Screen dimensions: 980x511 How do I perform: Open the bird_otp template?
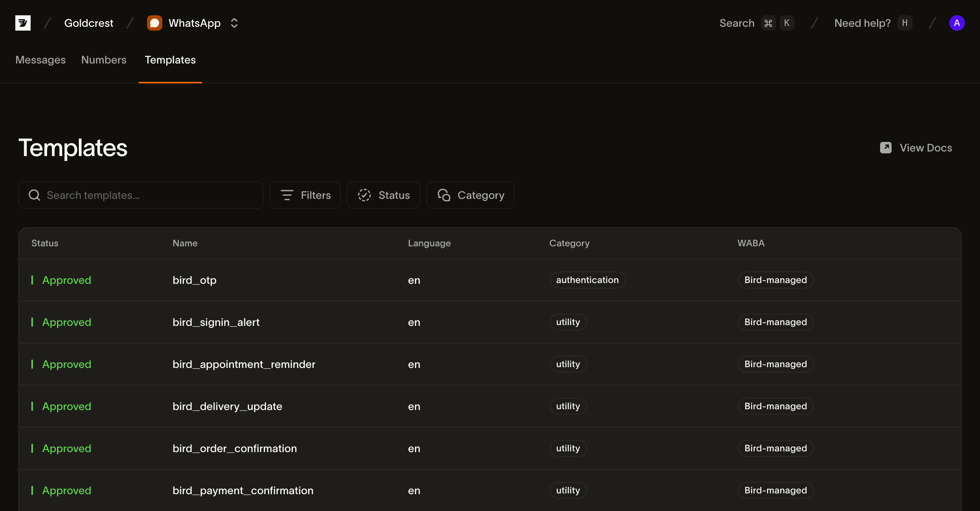[x=194, y=280]
